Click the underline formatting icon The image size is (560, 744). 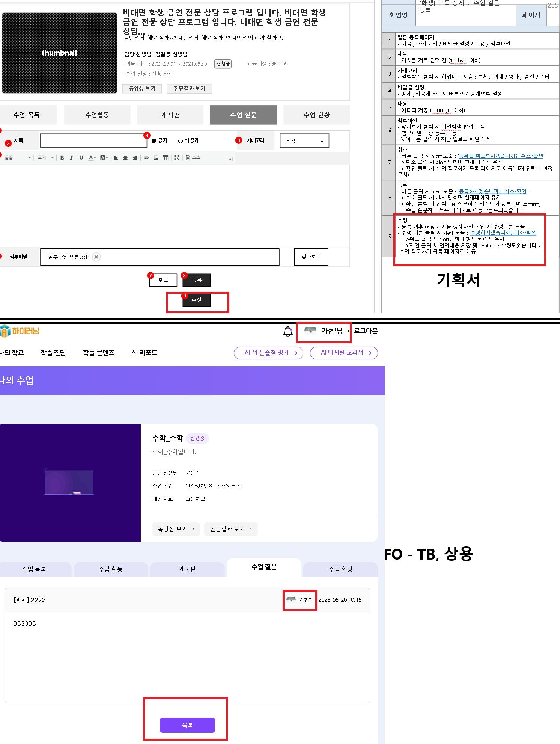click(x=81, y=158)
